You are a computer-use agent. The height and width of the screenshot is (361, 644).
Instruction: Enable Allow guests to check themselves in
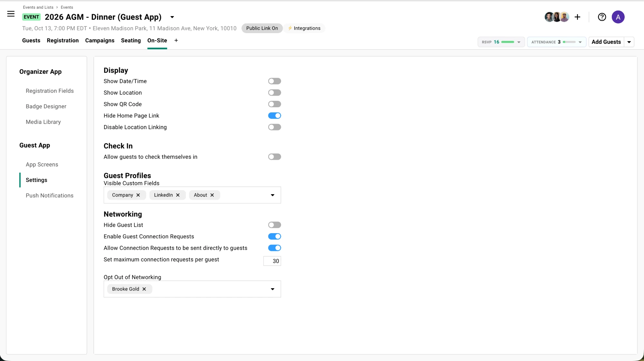274,157
